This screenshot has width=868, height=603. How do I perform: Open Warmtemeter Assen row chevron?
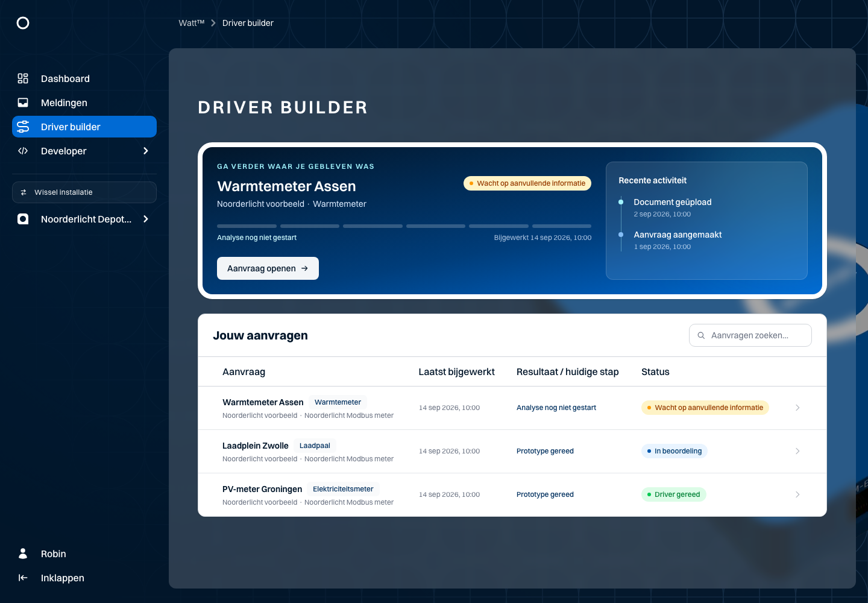click(x=797, y=408)
